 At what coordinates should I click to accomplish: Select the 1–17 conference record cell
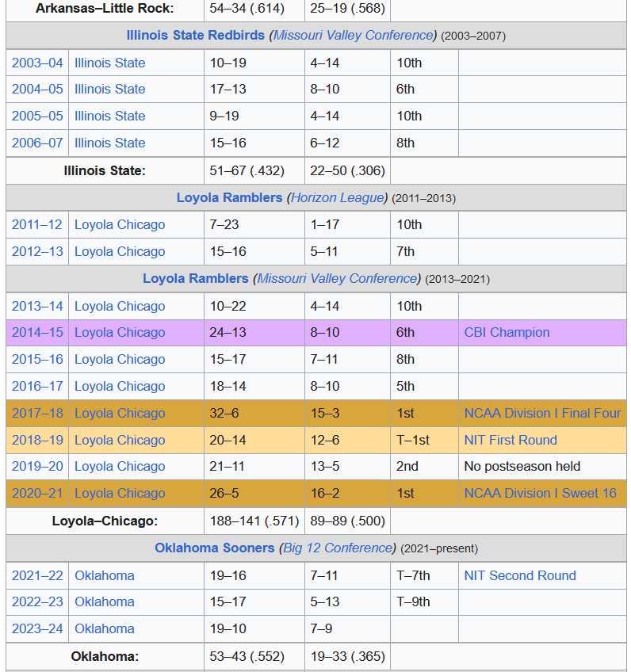pos(348,224)
